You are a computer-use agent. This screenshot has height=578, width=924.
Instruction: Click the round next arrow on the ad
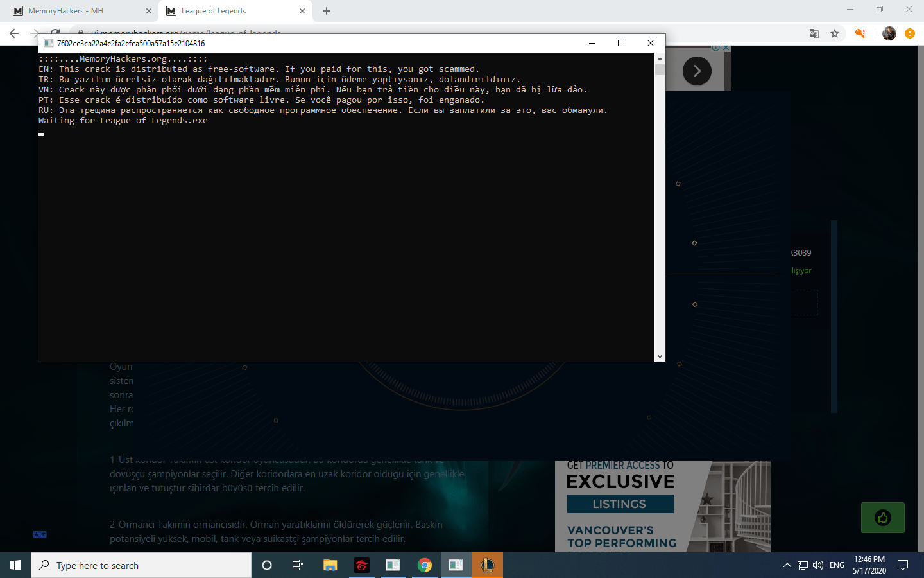(697, 71)
